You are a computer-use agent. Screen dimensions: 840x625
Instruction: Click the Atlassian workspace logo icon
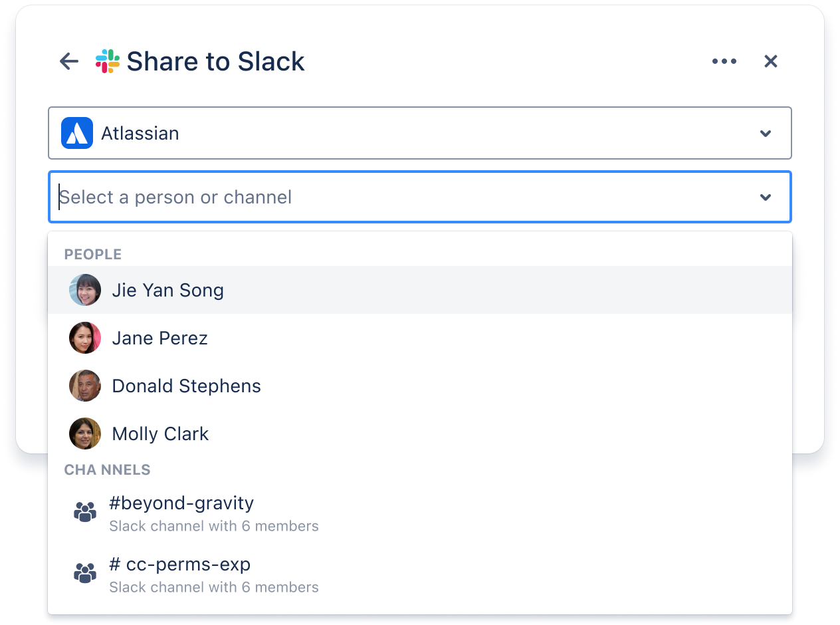[77, 133]
